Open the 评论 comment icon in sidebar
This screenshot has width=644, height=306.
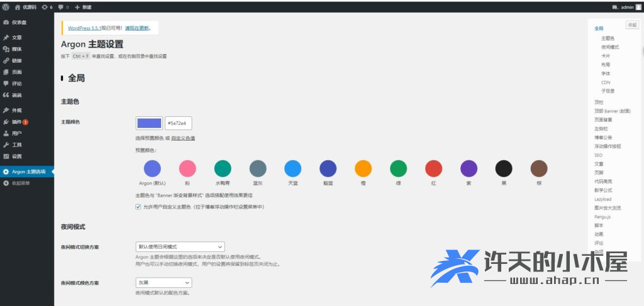click(x=6, y=84)
